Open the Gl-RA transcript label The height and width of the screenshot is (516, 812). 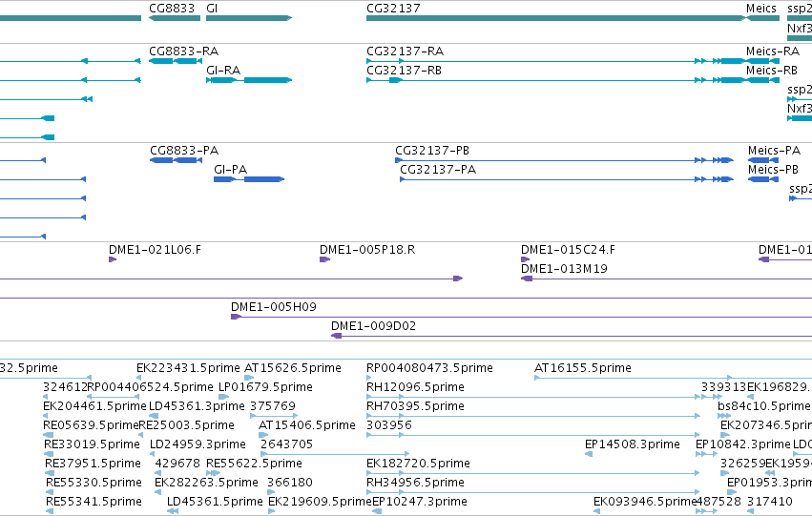[222, 71]
